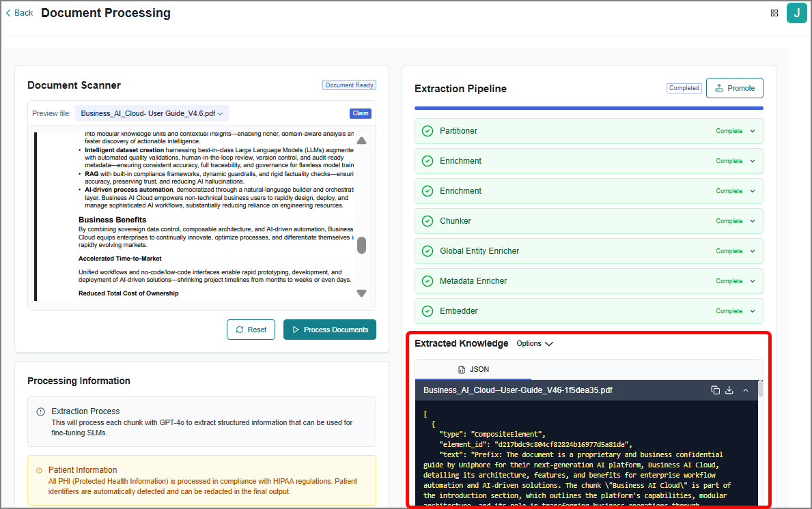Click the document preview scrollbar thumb
Image resolution: width=812 pixels, height=509 pixels.
[x=361, y=245]
